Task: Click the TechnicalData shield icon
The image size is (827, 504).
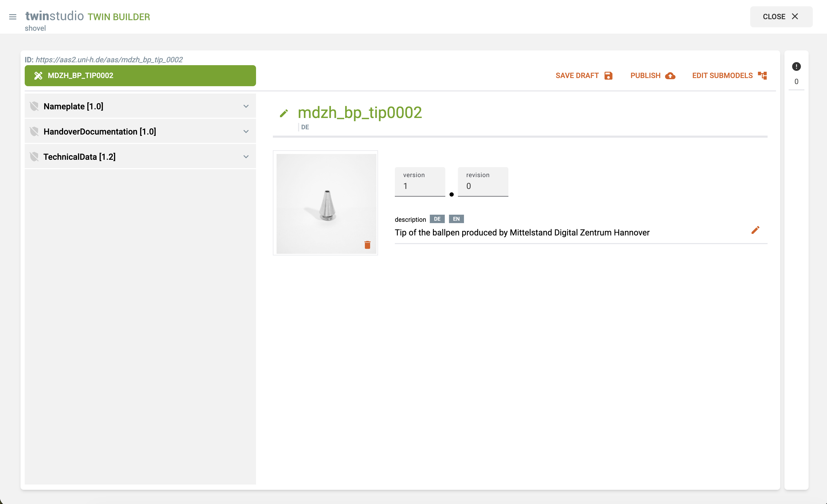Action: pyautogui.click(x=34, y=157)
